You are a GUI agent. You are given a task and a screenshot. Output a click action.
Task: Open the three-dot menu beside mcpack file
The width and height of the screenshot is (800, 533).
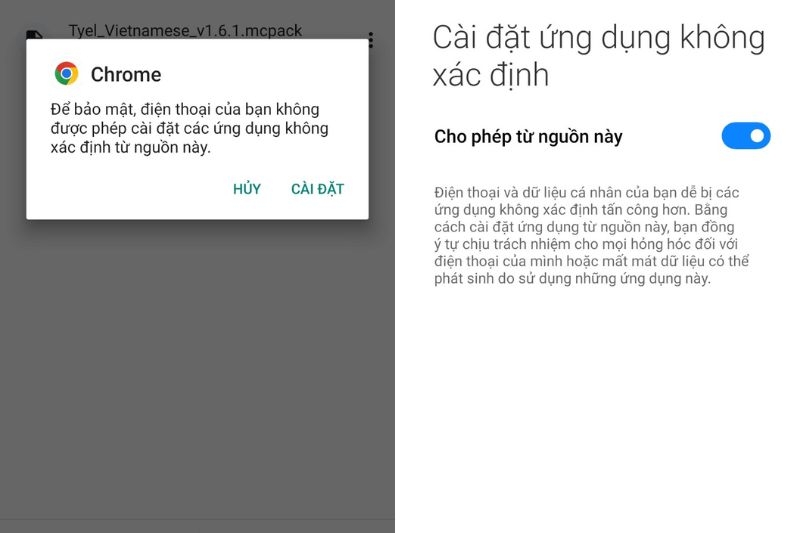coord(371,40)
